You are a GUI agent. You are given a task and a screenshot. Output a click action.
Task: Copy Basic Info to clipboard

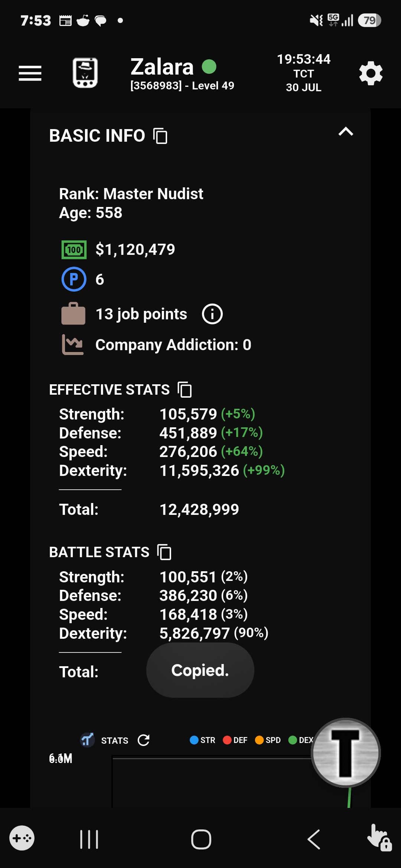tap(160, 136)
